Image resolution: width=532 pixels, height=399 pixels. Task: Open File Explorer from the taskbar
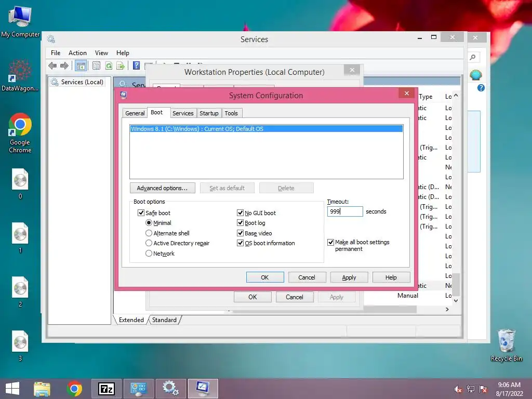(x=42, y=389)
